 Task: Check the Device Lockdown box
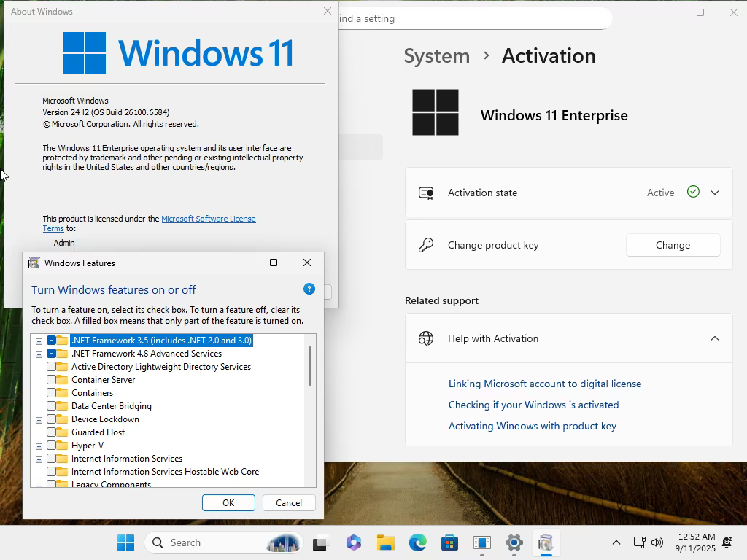click(52, 419)
